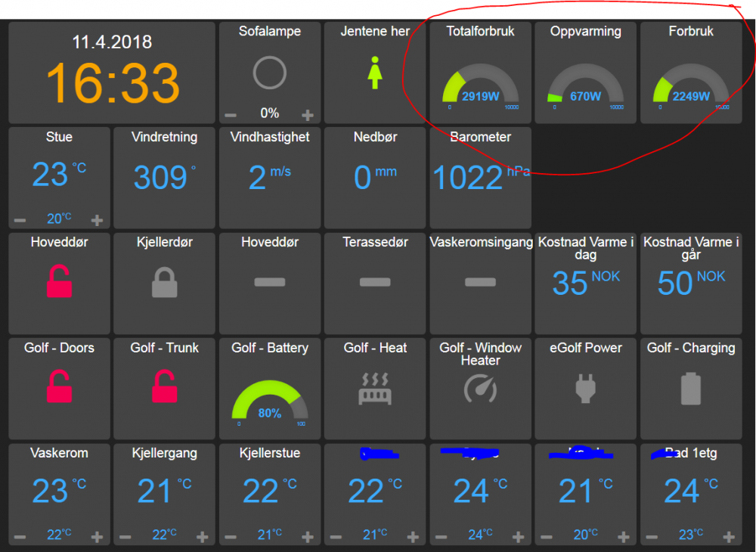
Task: Increase Sofalampe brightness with plus stepper
Action: [308, 115]
